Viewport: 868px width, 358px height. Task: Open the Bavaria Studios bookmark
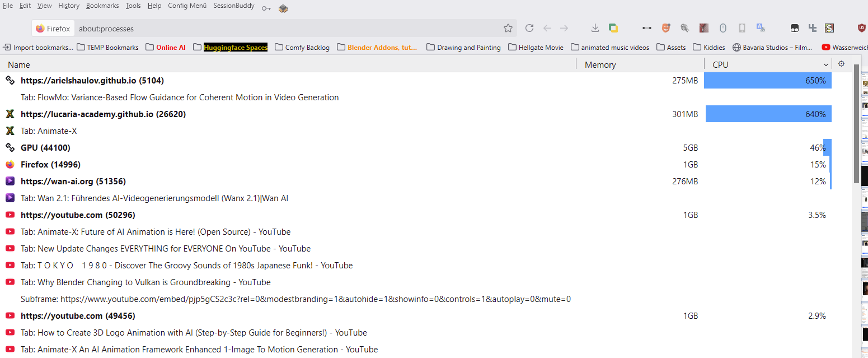click(x=773, y=48)
